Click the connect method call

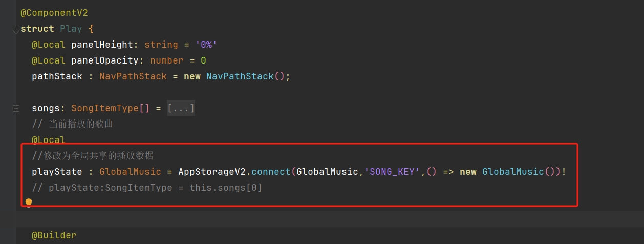[x=271, y=172]
